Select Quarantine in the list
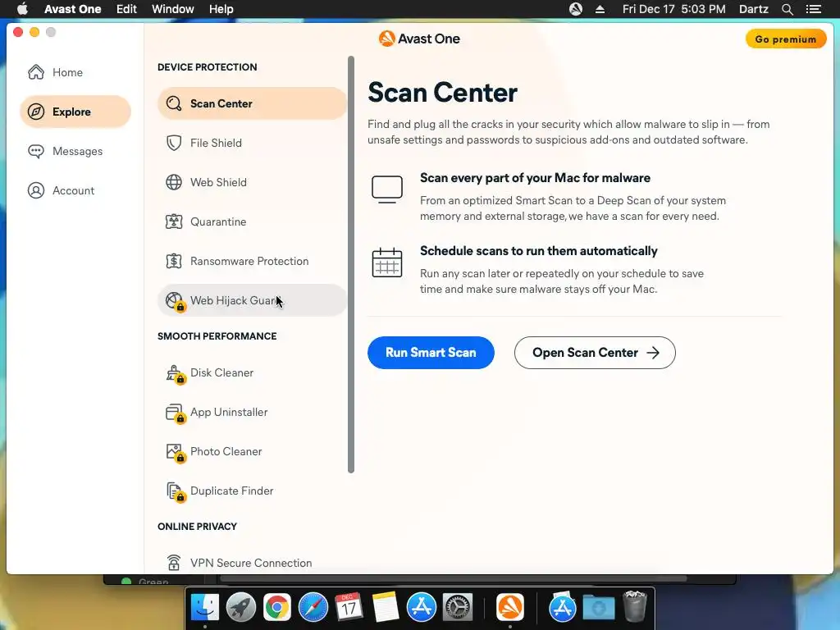This screenshot has height=630, width=840. [x=252, y=221]
